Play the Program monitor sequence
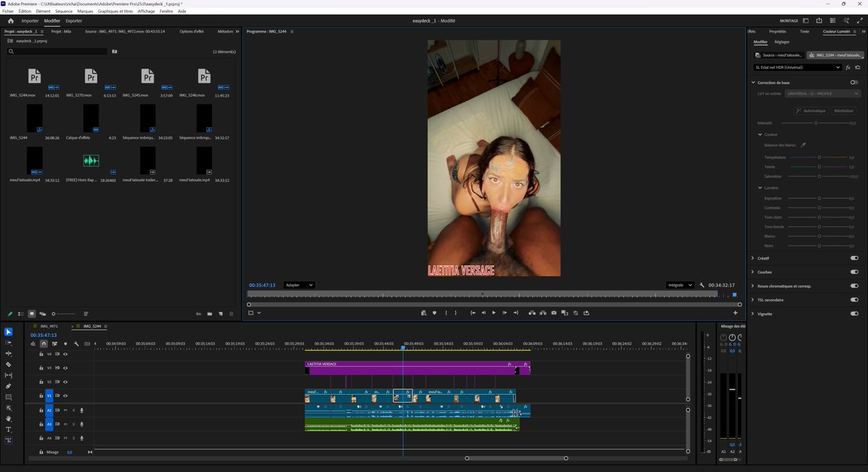The image size is (868, 472). click(494, 313)
